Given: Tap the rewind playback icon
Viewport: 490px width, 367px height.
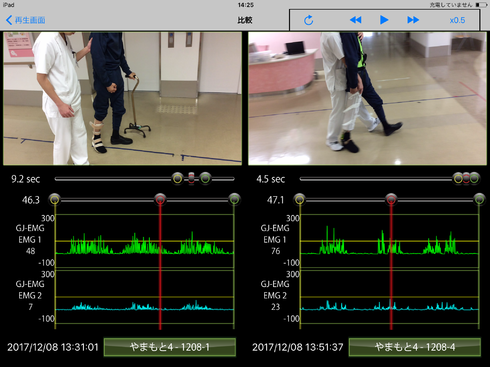Looking at the screenshot, I should (355, 20).
